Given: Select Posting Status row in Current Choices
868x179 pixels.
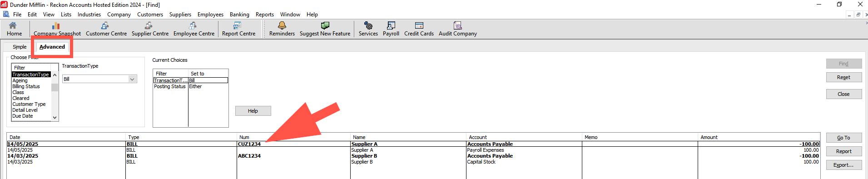Looking at the screenshot, I should coord(191,86).
